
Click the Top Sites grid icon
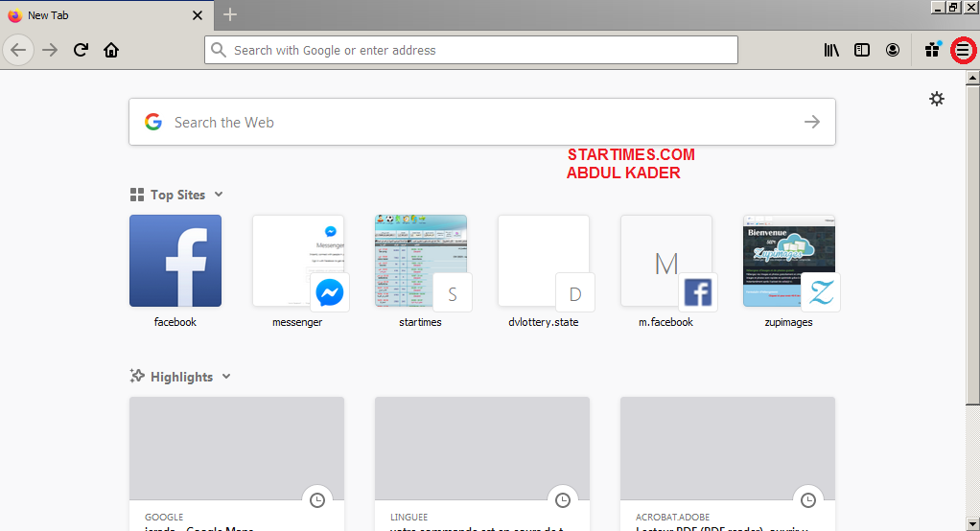[x=137, y=195]
